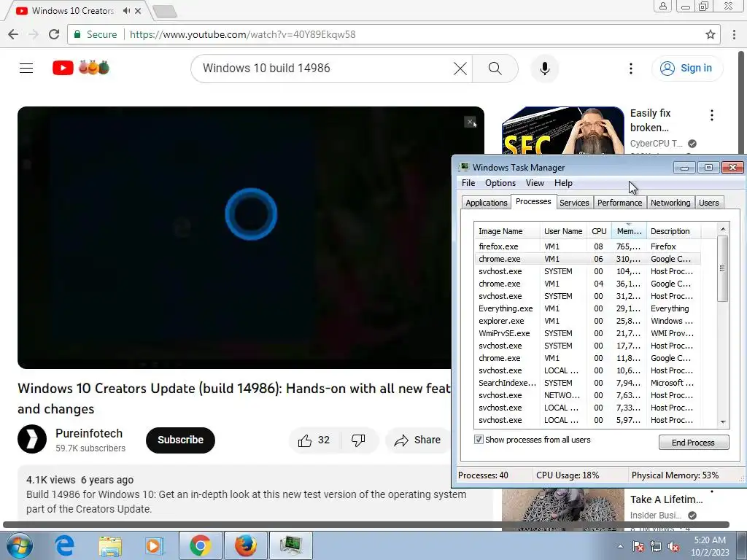Open the YouTube hamburger guide menu
This screenshot has height=560, width=747.
click(x=26, y=68)
